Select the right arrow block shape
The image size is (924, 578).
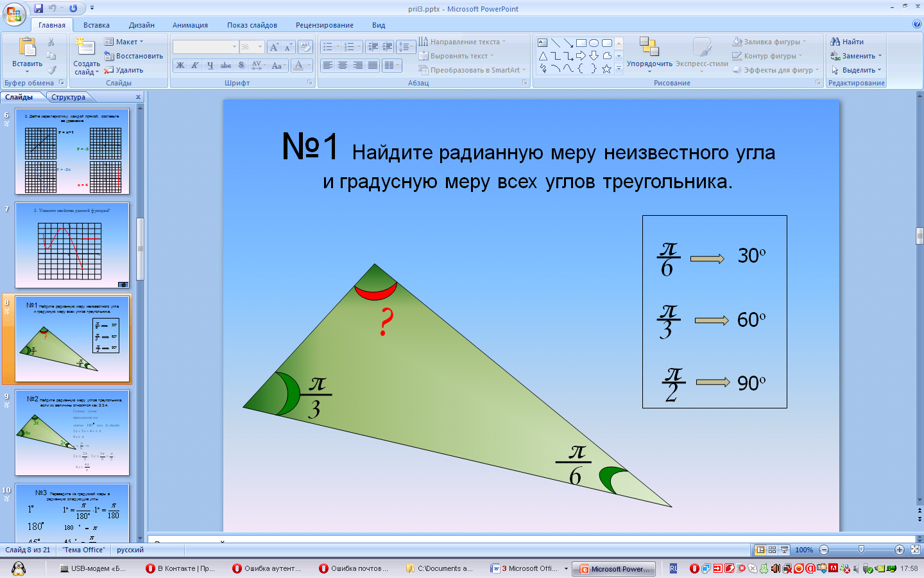click(581, 56)
